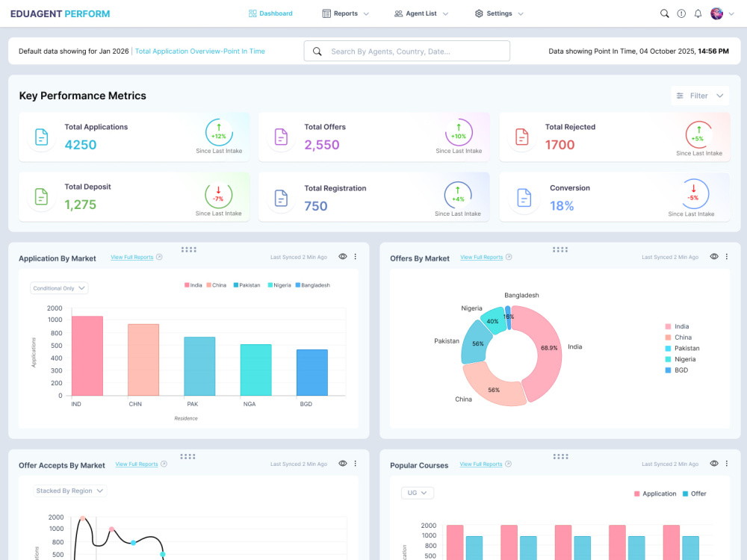Click the +4% Total Registration trend circle

(458, 195)
